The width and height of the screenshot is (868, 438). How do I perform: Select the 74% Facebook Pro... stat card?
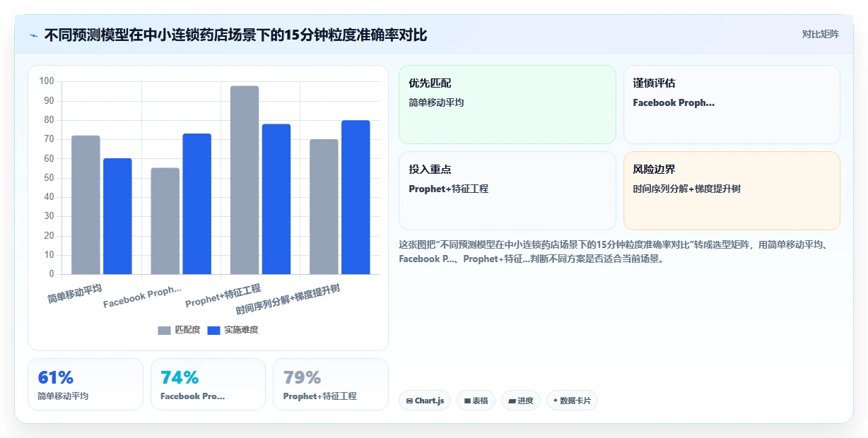point(208,384)
